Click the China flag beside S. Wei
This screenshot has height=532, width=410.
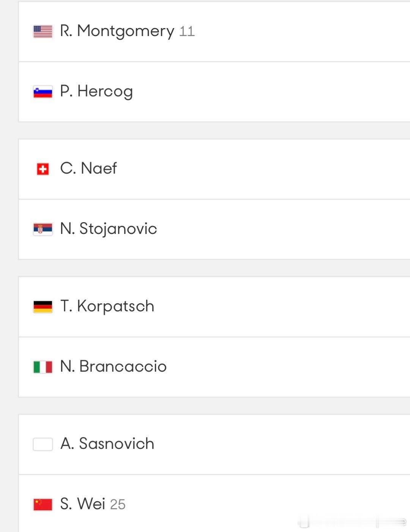point(43,505)
